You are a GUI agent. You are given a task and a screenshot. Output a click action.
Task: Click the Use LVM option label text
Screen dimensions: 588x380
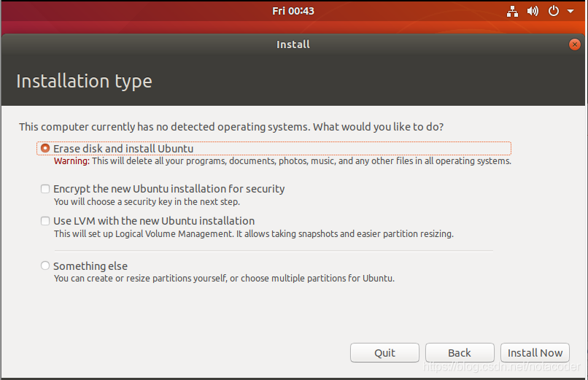[x=154, y=221]
